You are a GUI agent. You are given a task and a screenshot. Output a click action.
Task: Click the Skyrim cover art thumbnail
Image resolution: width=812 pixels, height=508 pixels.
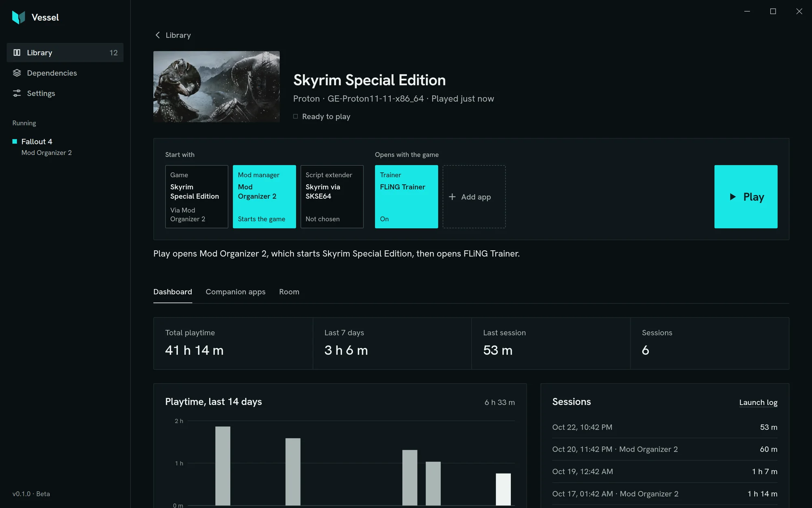[216, 87]
